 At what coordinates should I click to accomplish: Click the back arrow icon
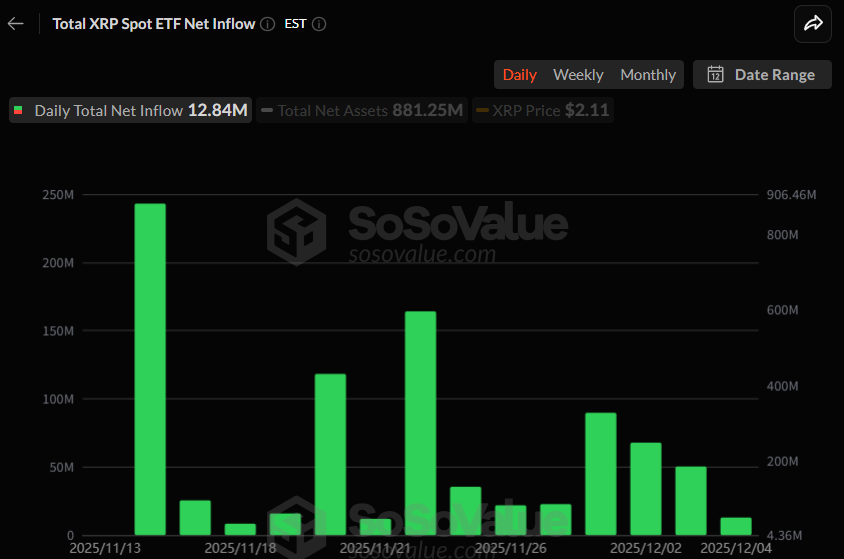pyautogui.click(x=16, y=23)
